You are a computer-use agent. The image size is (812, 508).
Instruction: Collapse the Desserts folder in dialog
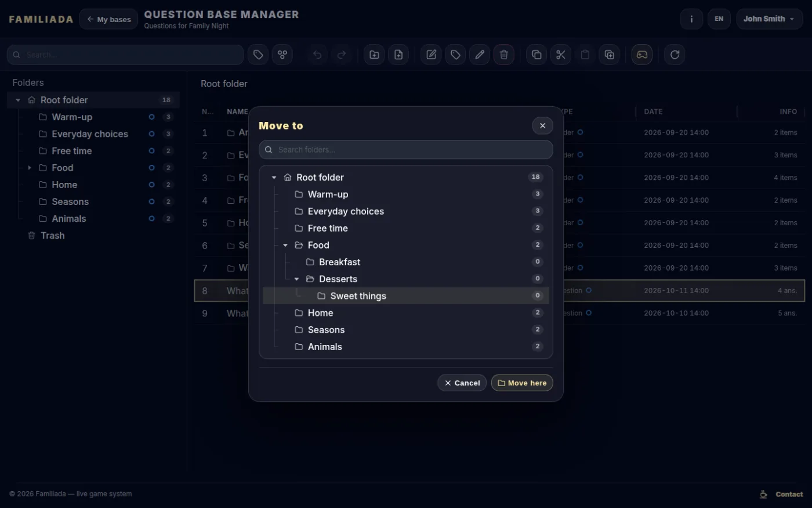point(297,279)
